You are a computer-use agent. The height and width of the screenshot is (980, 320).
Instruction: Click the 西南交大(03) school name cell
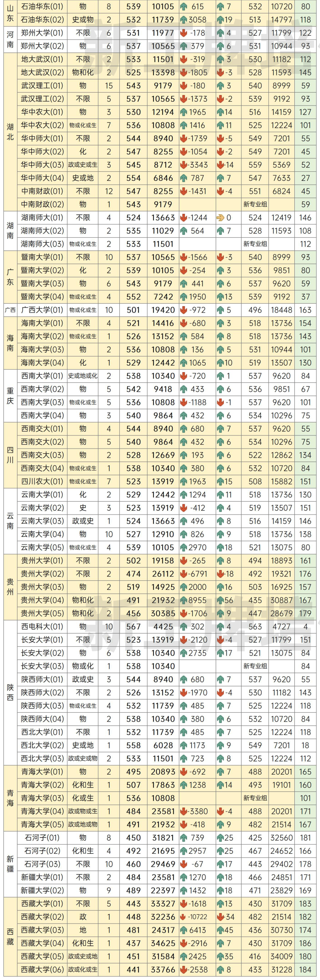click(42, 455)
